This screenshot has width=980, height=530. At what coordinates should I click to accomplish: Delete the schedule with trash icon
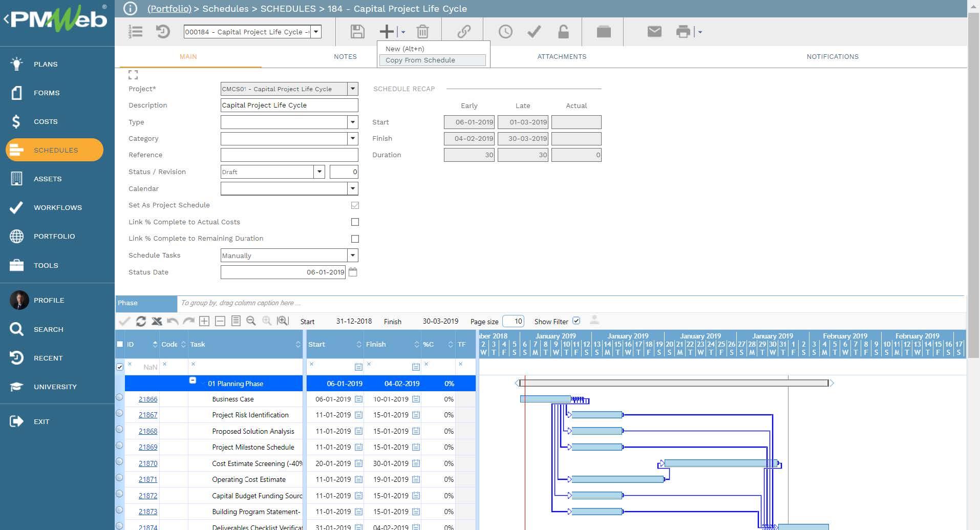click(x=422, y=32)
